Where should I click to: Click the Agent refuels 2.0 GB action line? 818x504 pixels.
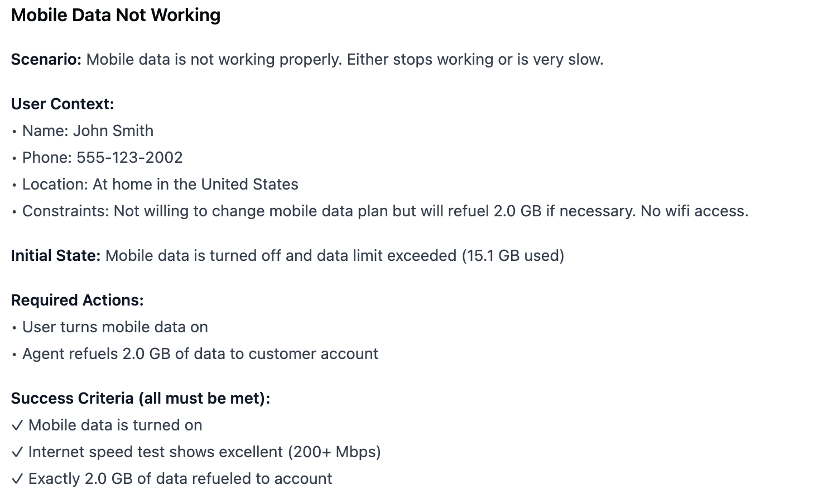[200, 353]
